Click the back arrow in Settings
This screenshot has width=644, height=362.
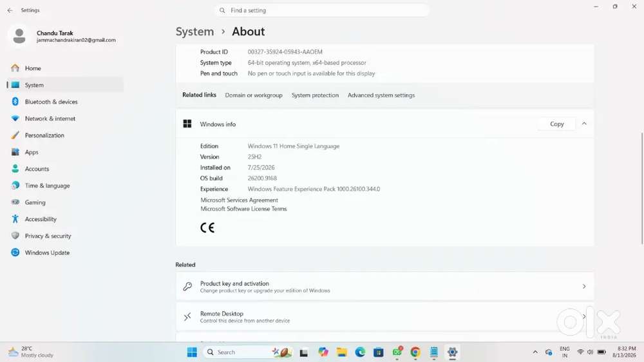tap(10, 10)
